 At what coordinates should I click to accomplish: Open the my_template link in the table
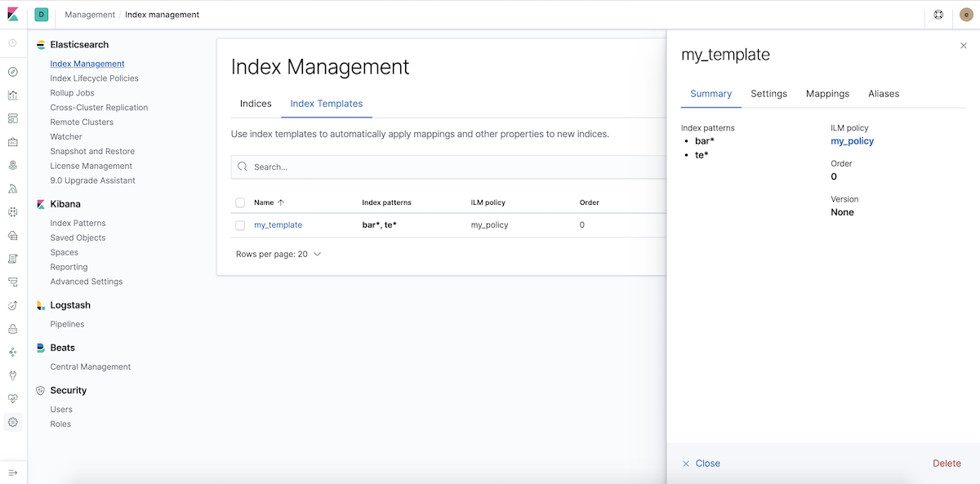coord(278,225)
